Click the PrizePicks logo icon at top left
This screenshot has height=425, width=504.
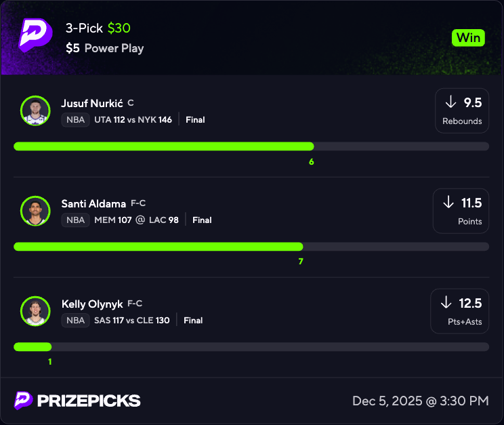(35, 34)
